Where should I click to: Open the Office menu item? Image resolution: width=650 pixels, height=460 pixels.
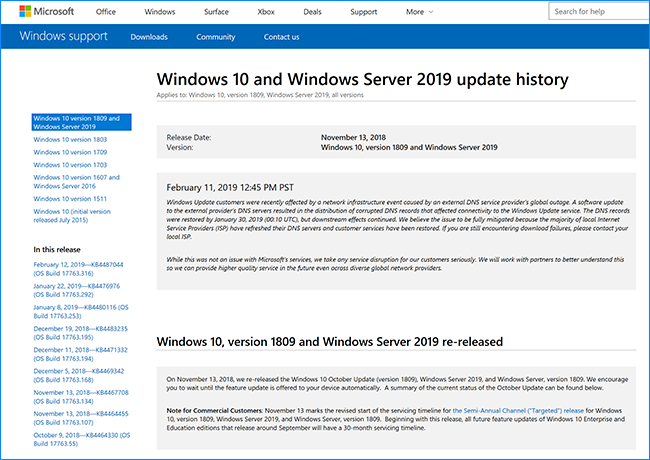(x=106, y=12)
